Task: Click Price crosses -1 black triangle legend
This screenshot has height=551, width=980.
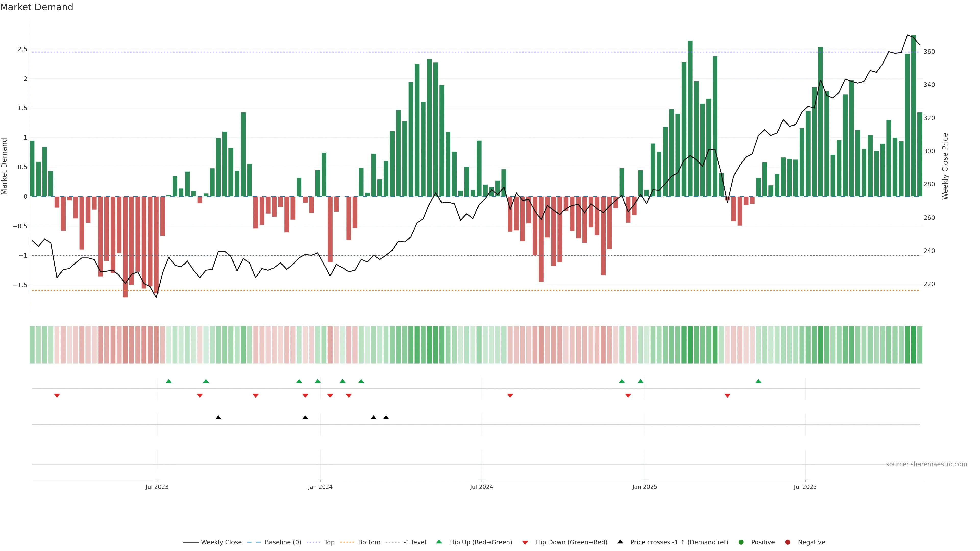Action: coord(620,542)
